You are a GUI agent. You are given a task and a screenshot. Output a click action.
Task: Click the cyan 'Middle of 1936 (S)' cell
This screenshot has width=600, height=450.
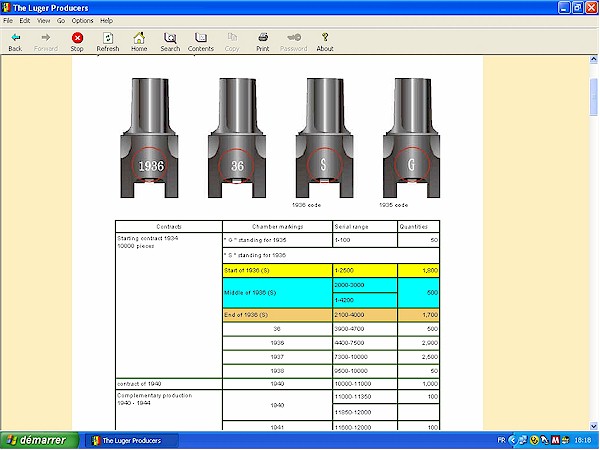(x=277, y=293)
